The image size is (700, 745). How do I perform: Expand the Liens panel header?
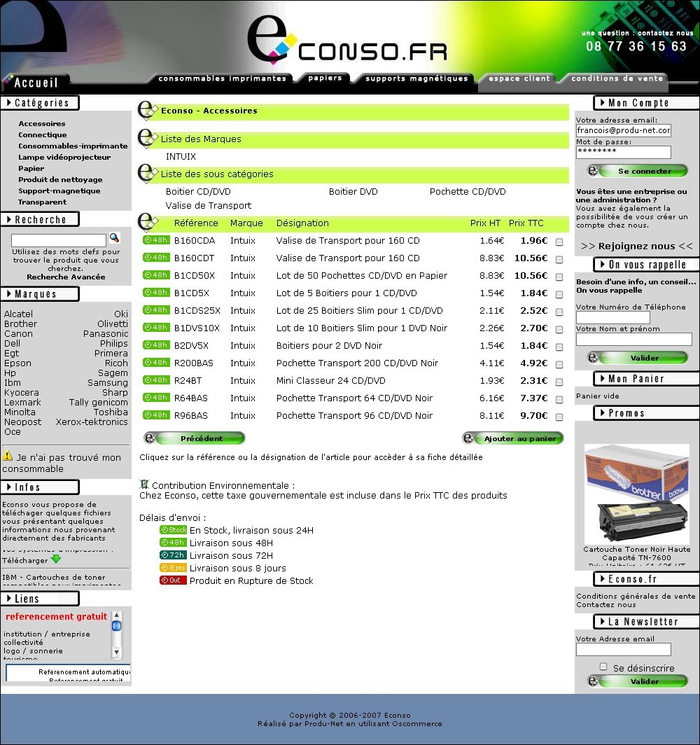[40, 599]
